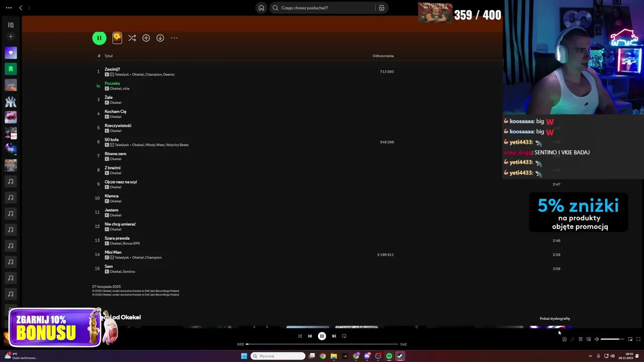
Task: Toggle repeat in the player bar
Action: pos(344,336)
